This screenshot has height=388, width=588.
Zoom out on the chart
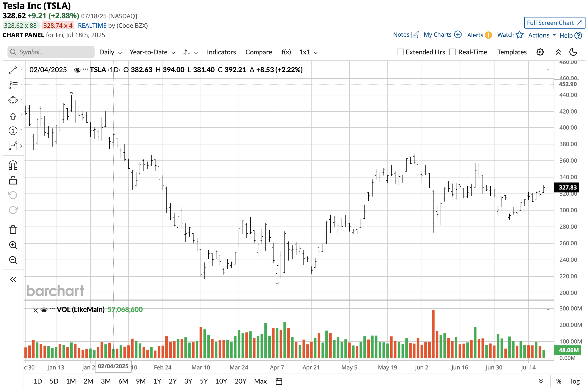click(x=13, y=260)
